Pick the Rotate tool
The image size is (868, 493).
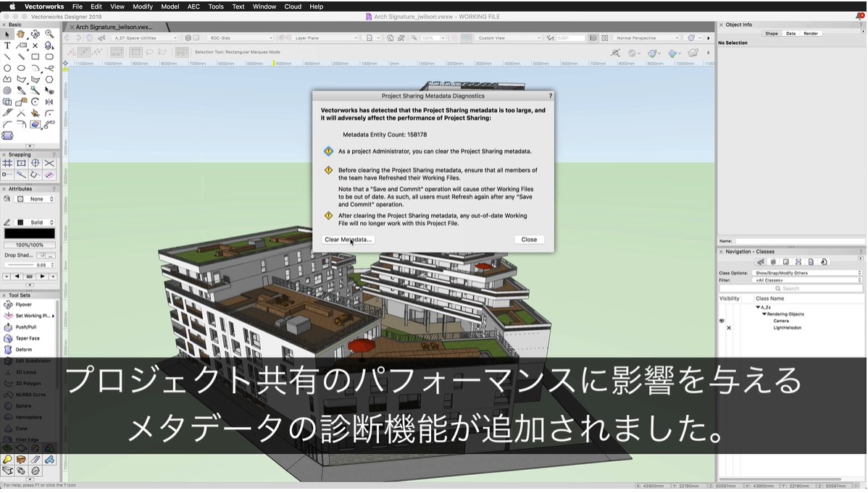click(x=36, y=102)
